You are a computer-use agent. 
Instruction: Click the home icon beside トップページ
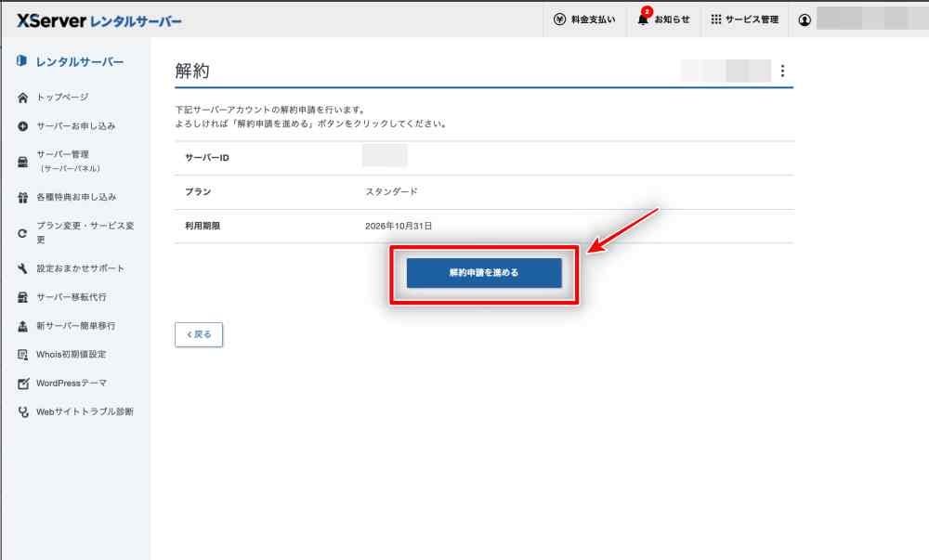[x=23, y=98]
